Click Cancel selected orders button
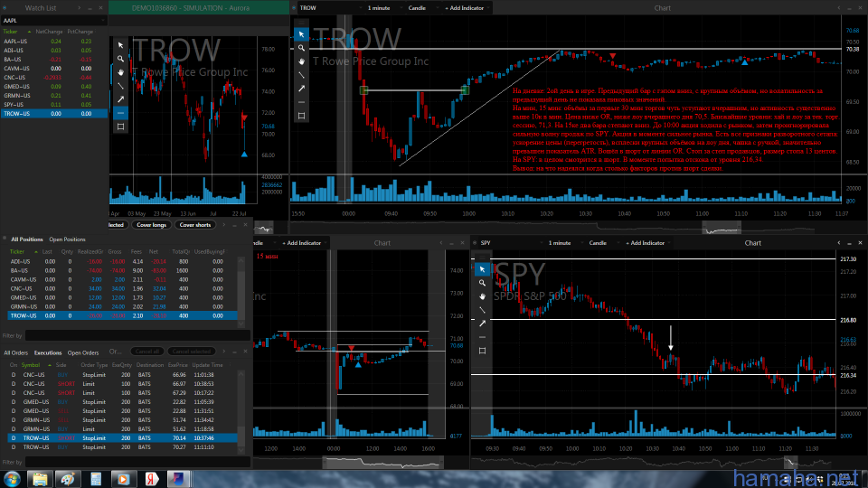Viewport: 868px width, 488px height. tap(191, 352)
